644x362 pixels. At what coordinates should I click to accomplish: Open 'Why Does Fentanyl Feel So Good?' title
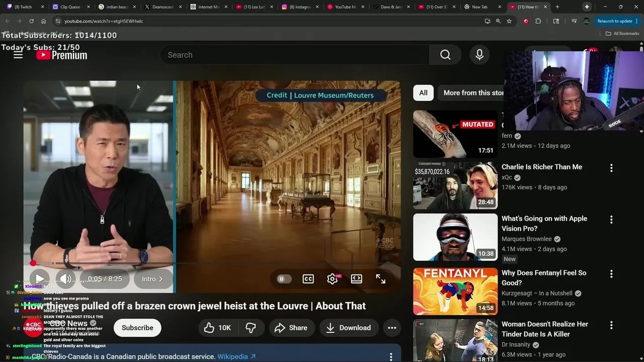pyautogui.click(x=544, y=278)
